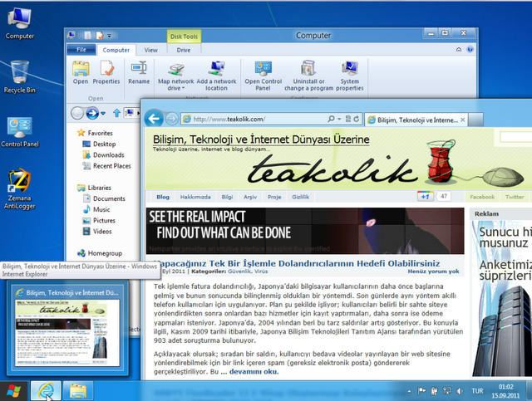Screen dimensions: 532x401
Task: Click the Internet Explorer forward button
Action: [x=172, y=119]
